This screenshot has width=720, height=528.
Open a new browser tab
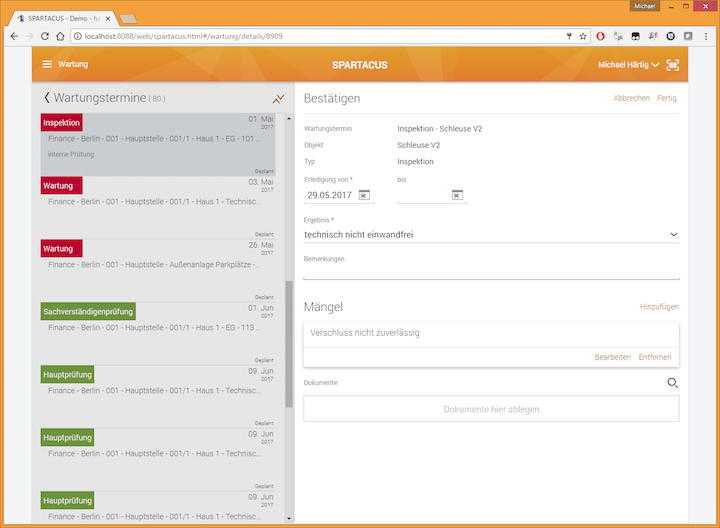(129, 19)
